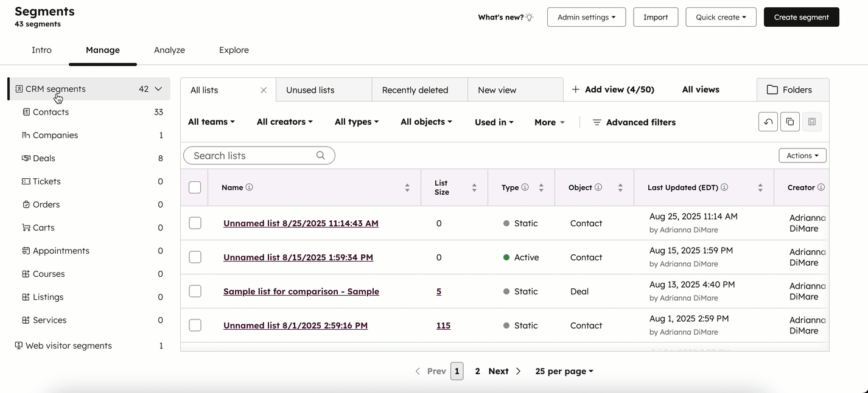Click the Advanced filters icon

point(597,122)
